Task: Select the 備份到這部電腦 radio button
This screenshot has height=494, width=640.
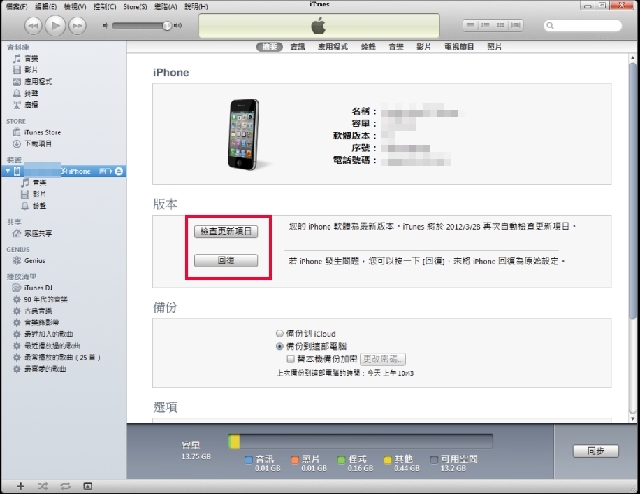Action: (280, 346)
